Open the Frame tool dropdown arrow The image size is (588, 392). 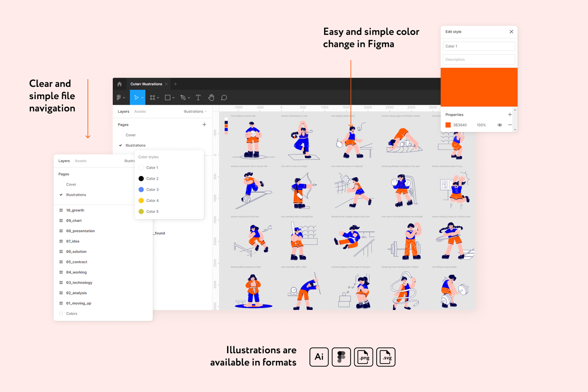[x=158, y=98]
